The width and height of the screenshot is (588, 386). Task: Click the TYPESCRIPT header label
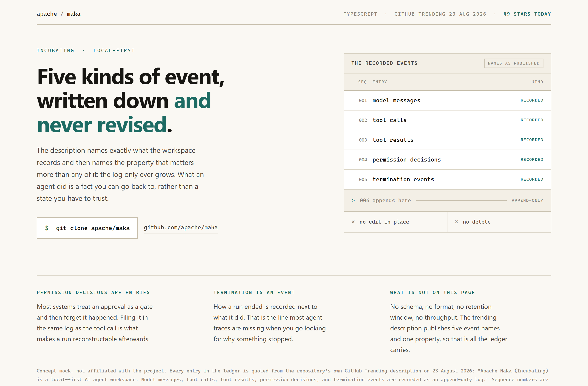point(360,14)
